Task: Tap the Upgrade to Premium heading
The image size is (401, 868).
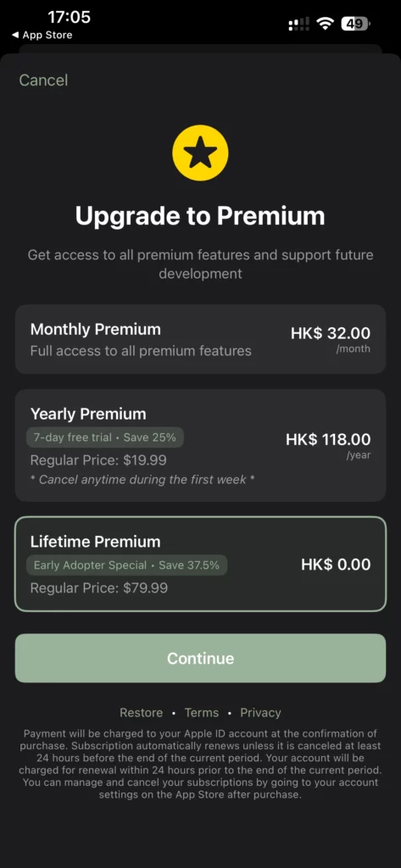Action: [x=200, y=216]
